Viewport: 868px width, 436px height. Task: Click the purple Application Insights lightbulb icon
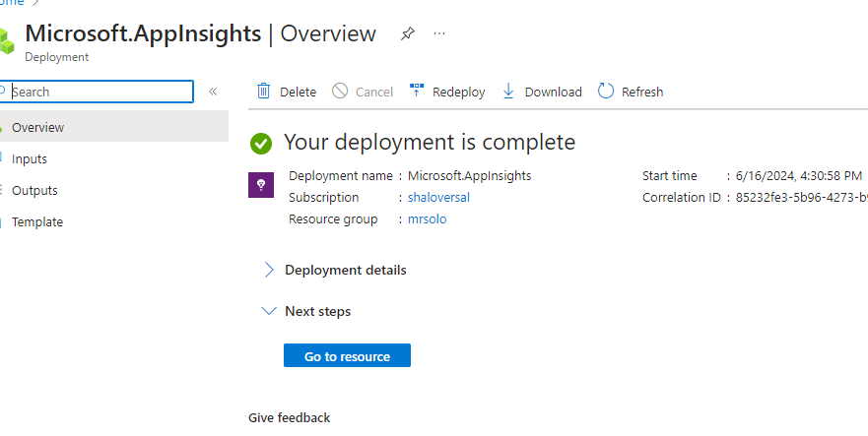260,184
